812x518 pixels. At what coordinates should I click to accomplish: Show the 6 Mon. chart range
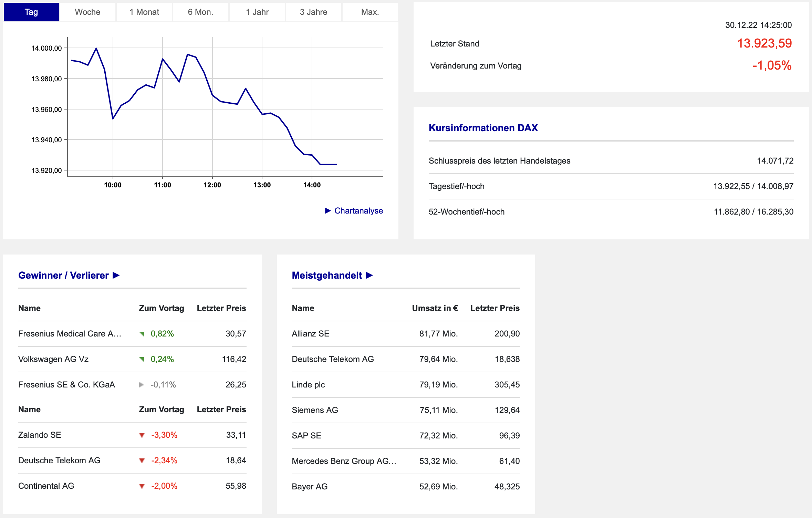200,12
